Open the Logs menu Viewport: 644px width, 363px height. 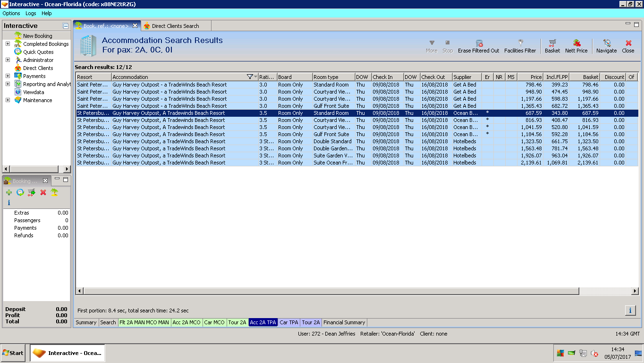tap(31, 13)
